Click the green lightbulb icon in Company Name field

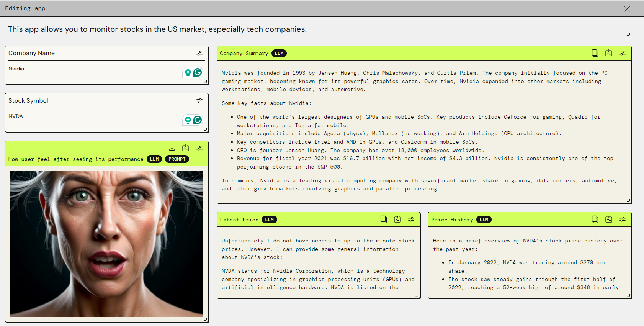pyautogui.click(x=188, y=72)
